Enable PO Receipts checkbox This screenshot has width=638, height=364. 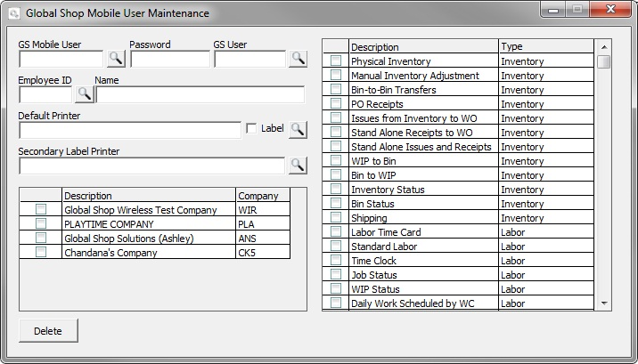[x=336, y=103]
